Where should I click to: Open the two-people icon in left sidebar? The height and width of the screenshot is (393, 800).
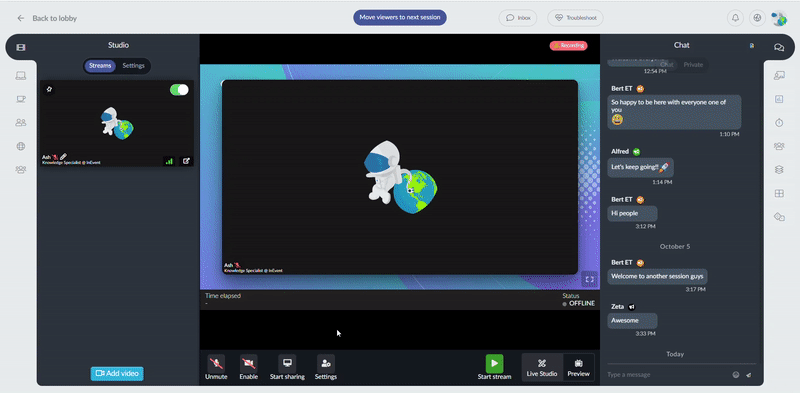click(20, 122)
